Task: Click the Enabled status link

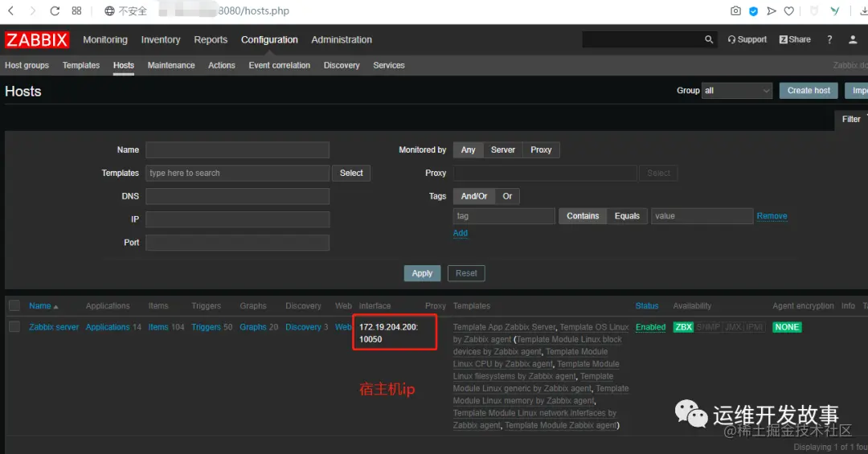Action: pos(650,327)
